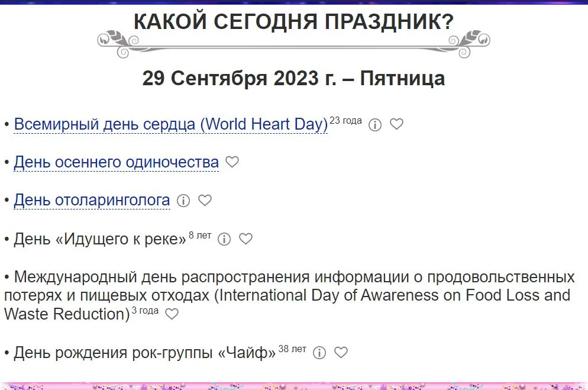Open info icon for День «Идущего к реке»
Image resolution: width=588 pixels, height=390 pixels.
(224, 239)
